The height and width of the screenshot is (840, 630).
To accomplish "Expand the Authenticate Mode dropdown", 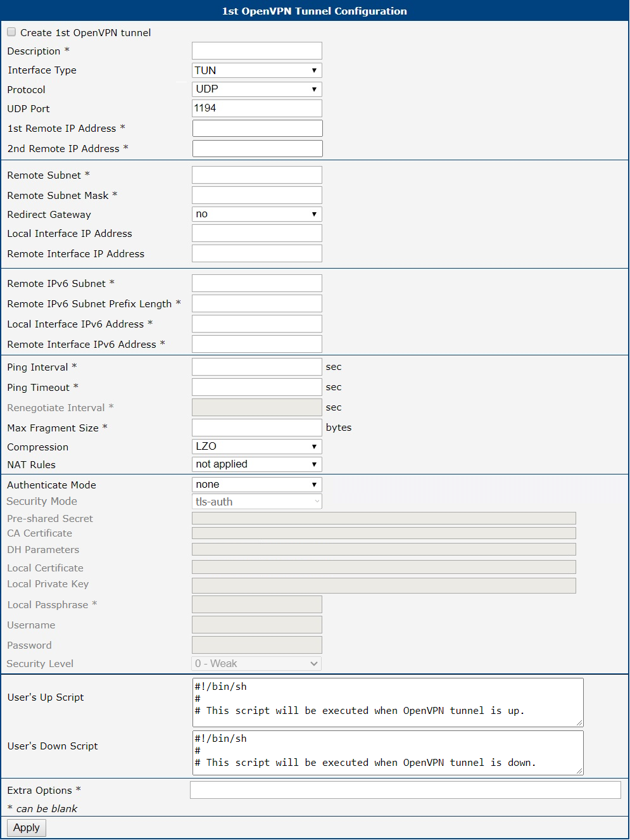I will click(x=257, y=485).
